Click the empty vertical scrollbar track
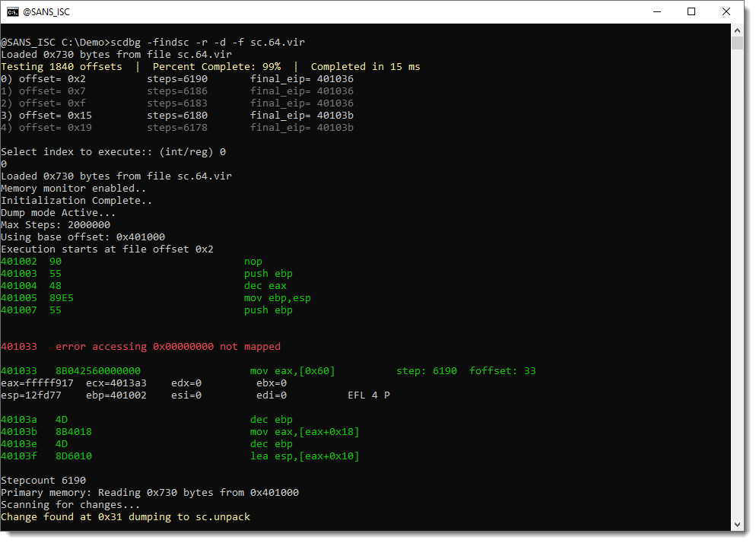 pos(736,289)
